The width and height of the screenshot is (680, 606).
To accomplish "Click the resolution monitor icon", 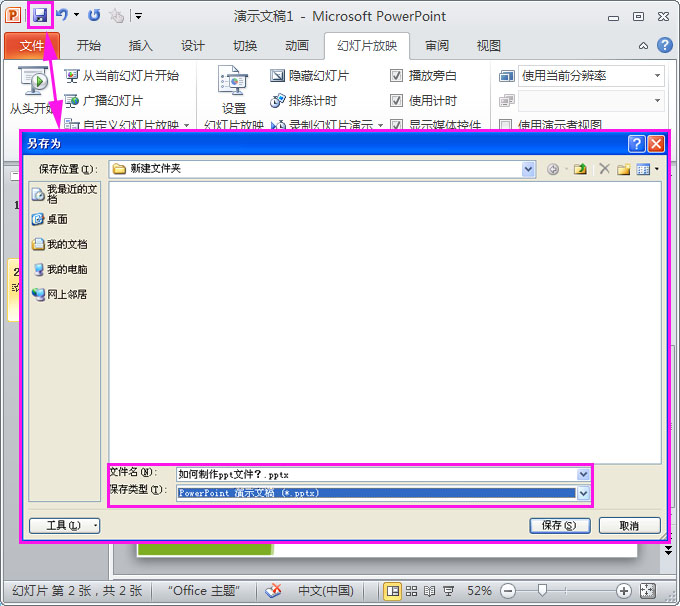I will (x=507, y=76).
